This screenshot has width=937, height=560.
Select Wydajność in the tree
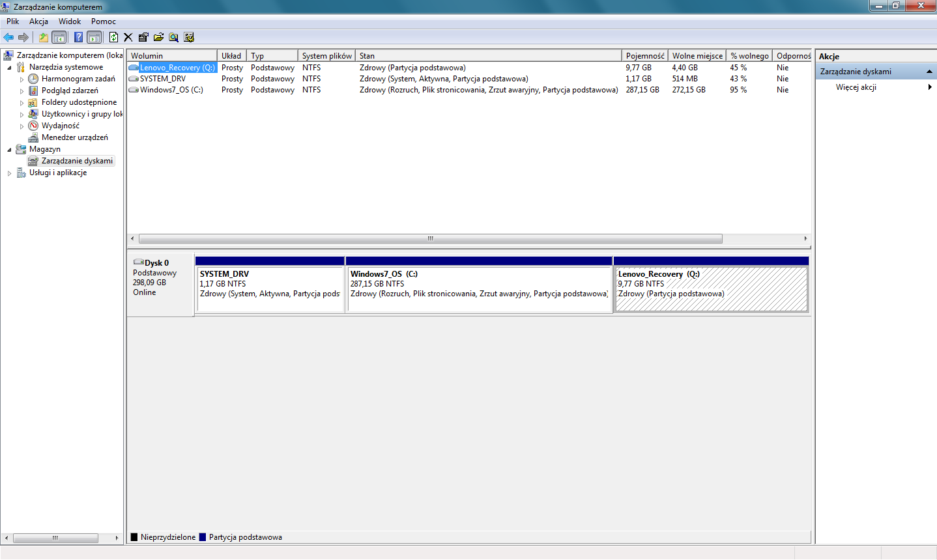[x=61, y=126]
